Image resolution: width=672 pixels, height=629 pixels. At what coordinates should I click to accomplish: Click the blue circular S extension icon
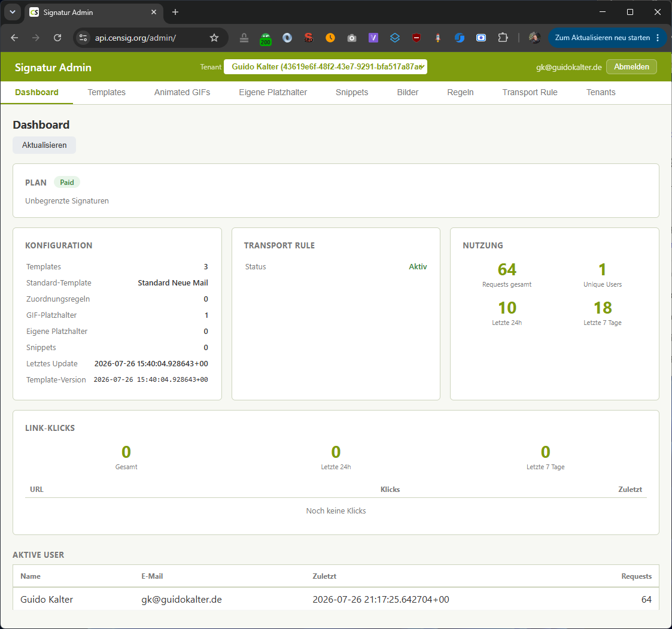coord(460,38)
